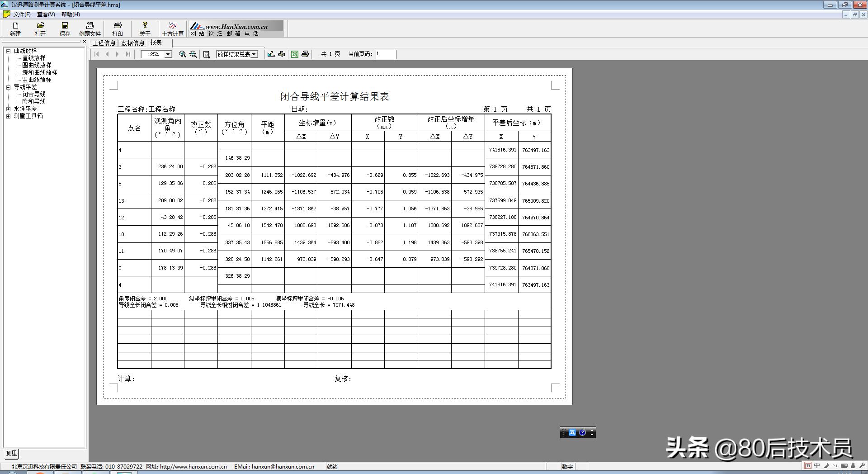Open the 文件(F) menu

(x=22, y=14)
